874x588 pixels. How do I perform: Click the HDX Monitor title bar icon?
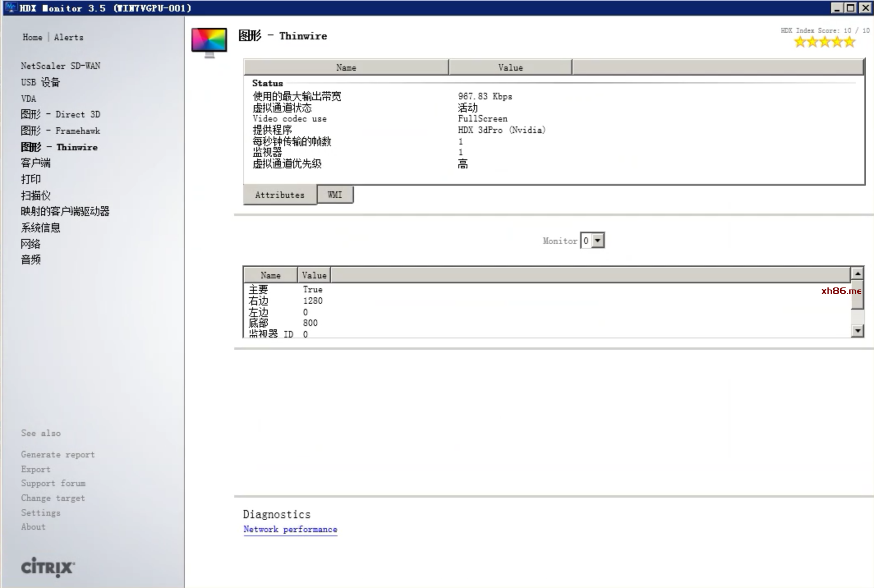[x=11, y=8]
